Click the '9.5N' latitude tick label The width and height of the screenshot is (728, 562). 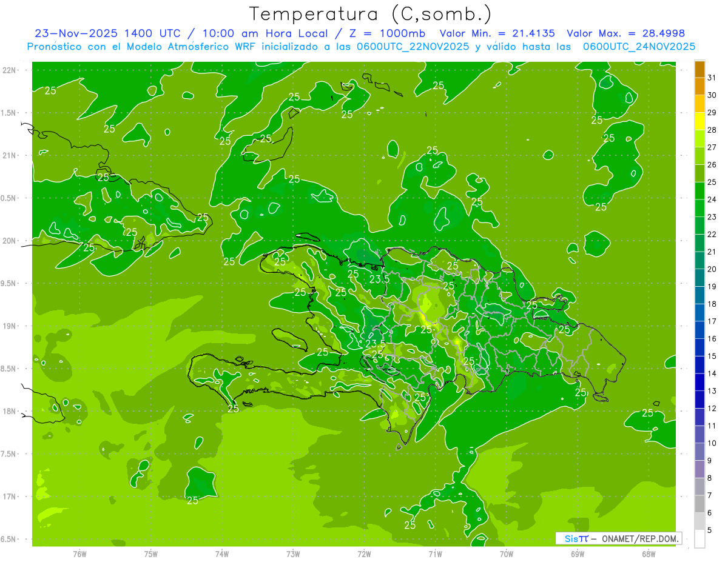[8, 284]
